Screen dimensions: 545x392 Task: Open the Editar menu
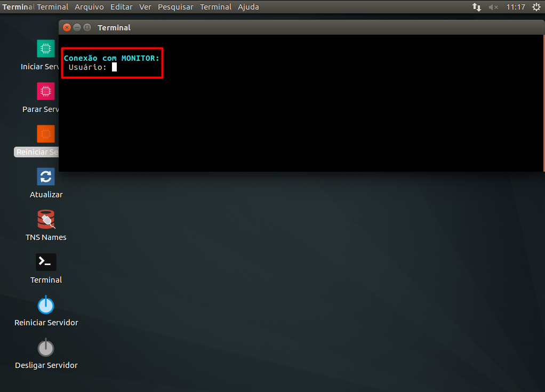[121, 7]
